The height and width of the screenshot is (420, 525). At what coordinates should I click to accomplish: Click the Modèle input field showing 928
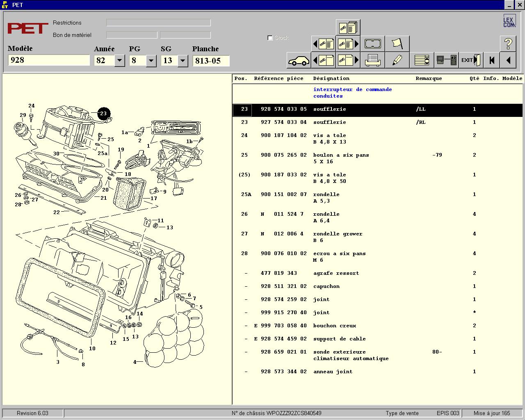[x=49, y=60]
